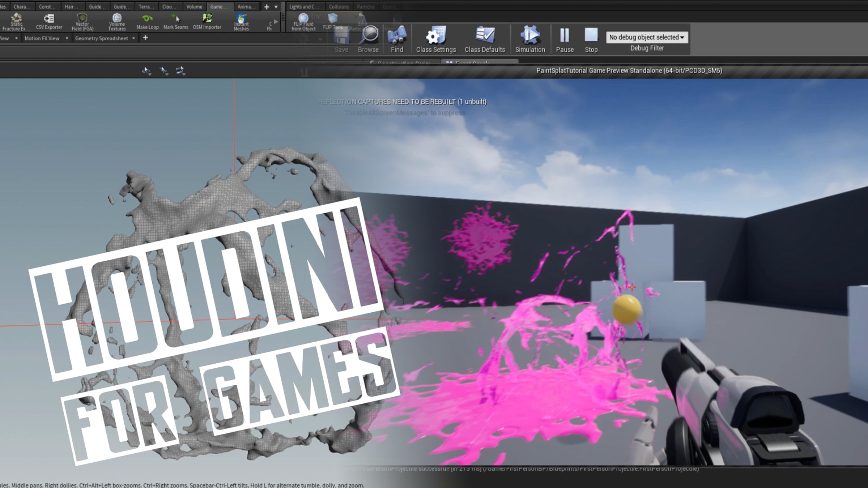
Task: Open the shelf tab overflow arrow menu
Action: [x=277, y=7]
